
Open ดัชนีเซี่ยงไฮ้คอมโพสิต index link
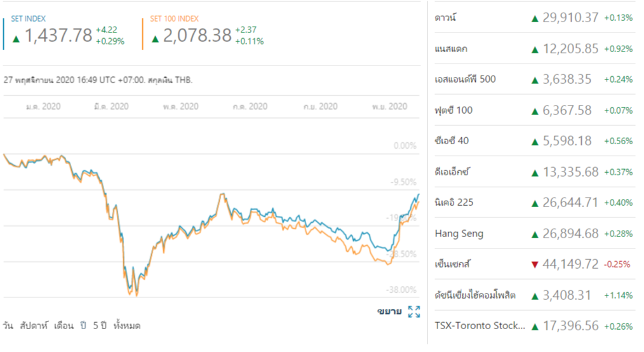pyautogui.click(x=475, y=295)
